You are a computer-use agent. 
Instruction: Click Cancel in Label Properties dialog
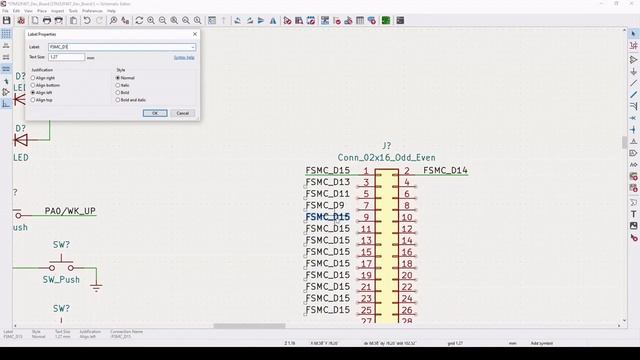pos(182,113)
